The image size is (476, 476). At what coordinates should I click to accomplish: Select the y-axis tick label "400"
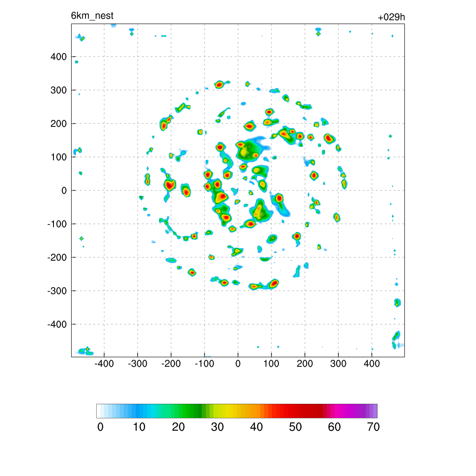pyautogui.click(x=59, y=57)
